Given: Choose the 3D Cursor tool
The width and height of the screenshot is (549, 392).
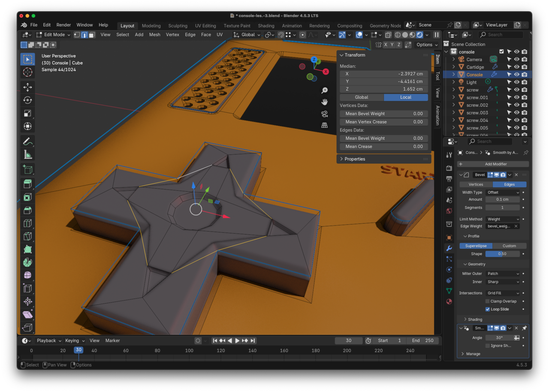Looking at the screenshot, I should [27, 72].
